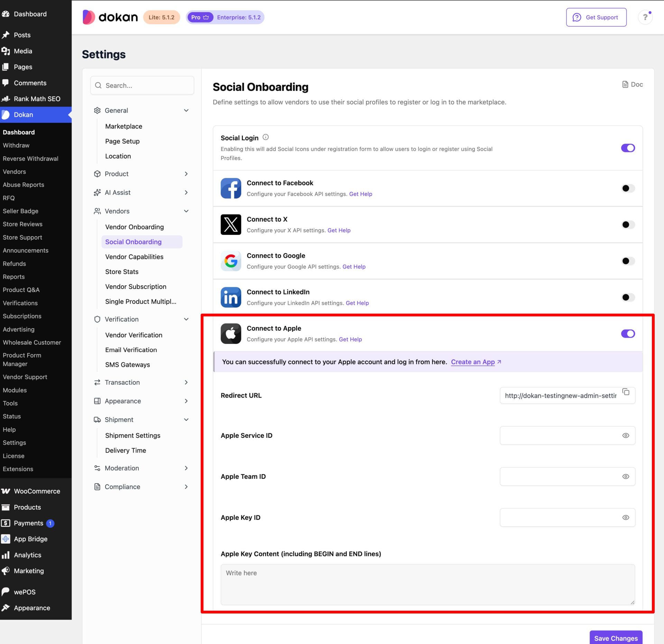
Task: Enable the Connect to Google toggle
Action: coord(628,261)
